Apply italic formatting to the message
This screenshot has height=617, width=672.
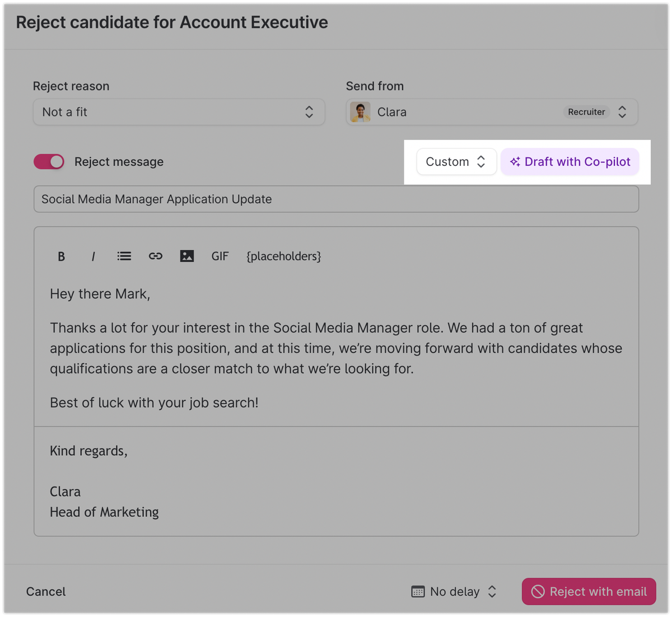pos(93,256)
